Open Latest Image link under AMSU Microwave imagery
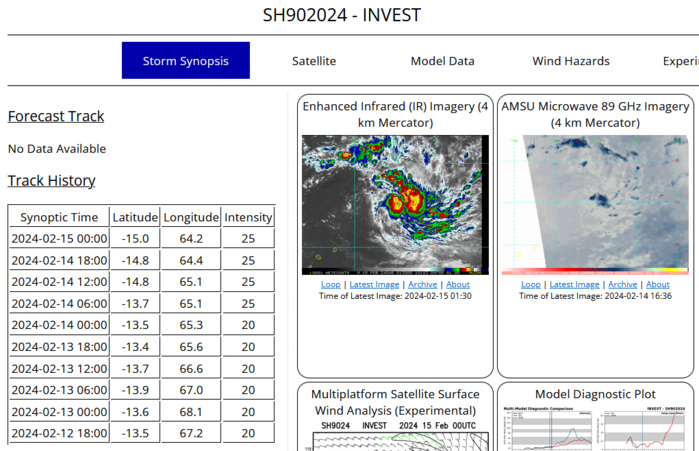The width and height of the screenshot is (699, 451). click(x=575, y=285)
